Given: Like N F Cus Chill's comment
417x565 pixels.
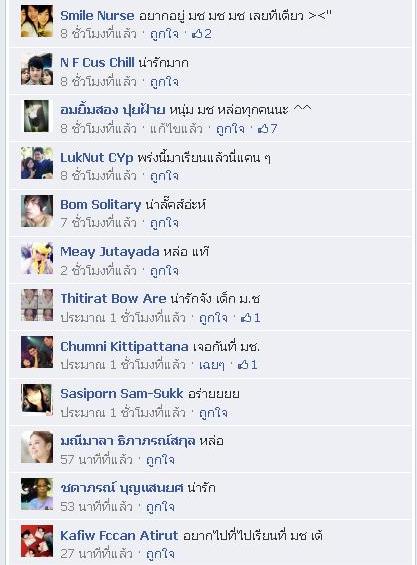Looking at the screenshot, I should click(164, 82).
